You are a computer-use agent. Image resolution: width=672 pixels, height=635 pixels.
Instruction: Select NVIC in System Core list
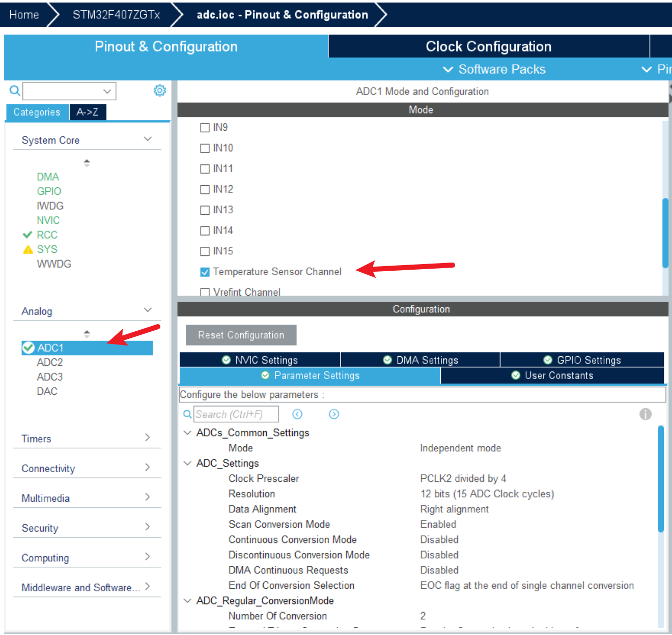tap(48, 220)
